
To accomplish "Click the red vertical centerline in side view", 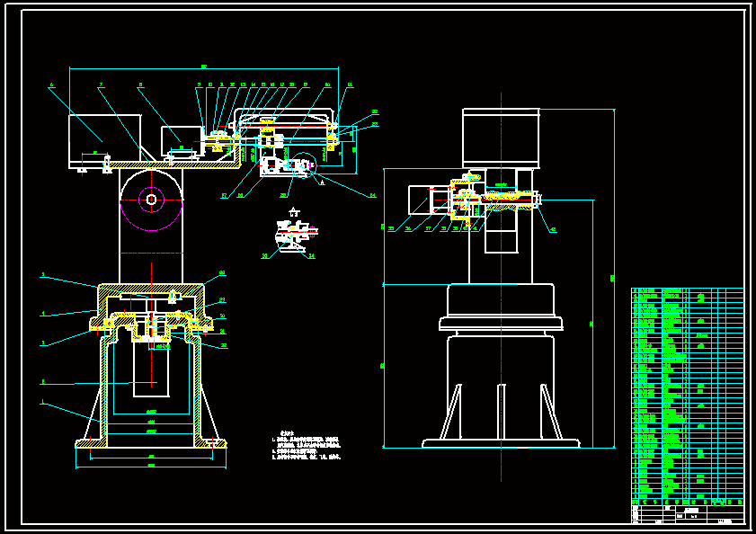I will pyautogui.click(x=501, y=287).
